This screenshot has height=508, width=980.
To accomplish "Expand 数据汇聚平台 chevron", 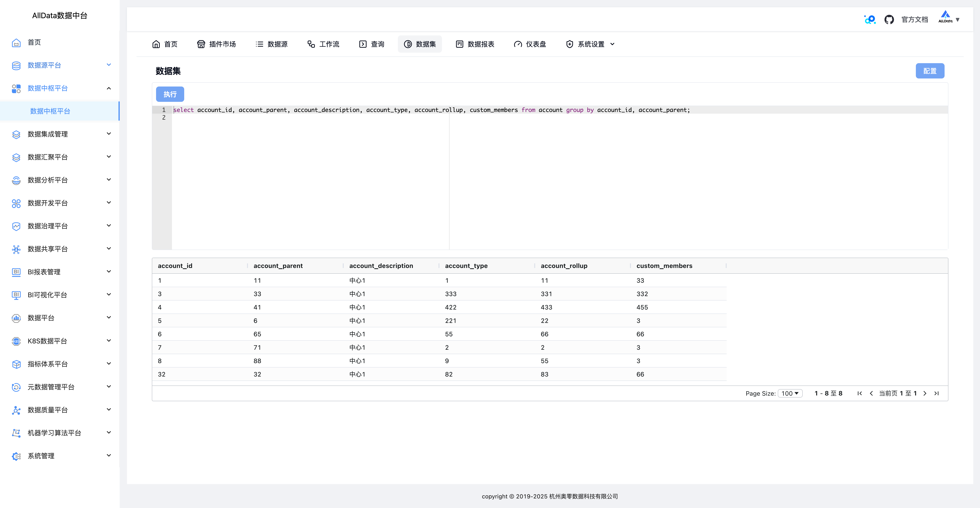I will (109, 157).
